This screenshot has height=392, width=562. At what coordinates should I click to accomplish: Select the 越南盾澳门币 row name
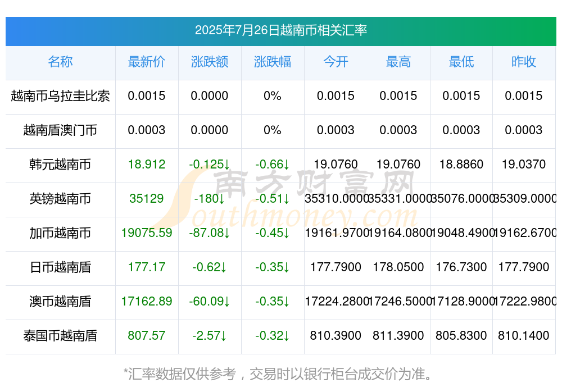60,130
